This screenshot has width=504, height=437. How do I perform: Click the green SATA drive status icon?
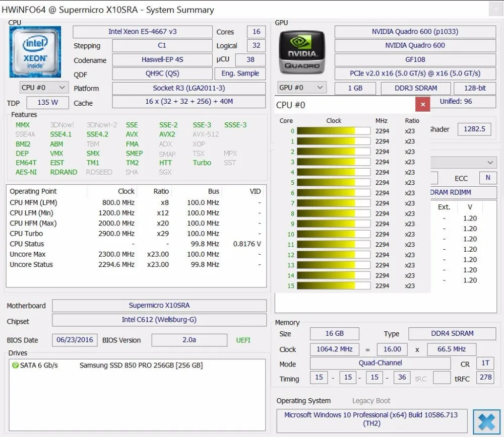tap(15, 365)
